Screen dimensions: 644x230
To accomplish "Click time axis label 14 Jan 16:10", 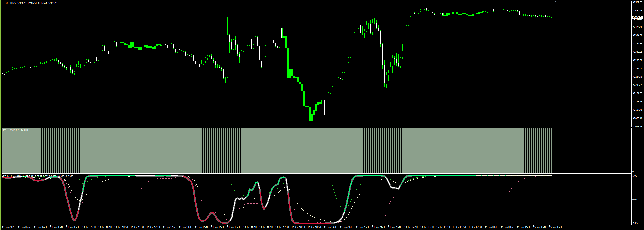I will 250,227.
